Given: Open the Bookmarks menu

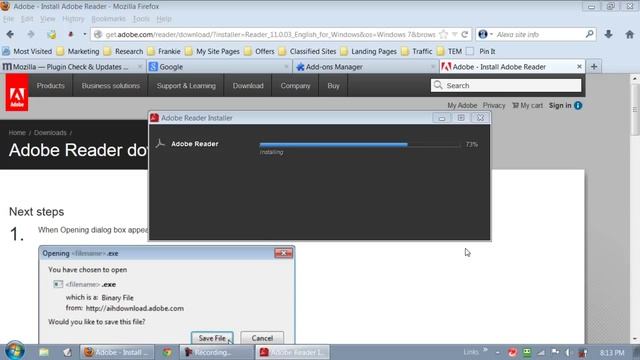Looking at the screenshot, I should pos(109,19).
